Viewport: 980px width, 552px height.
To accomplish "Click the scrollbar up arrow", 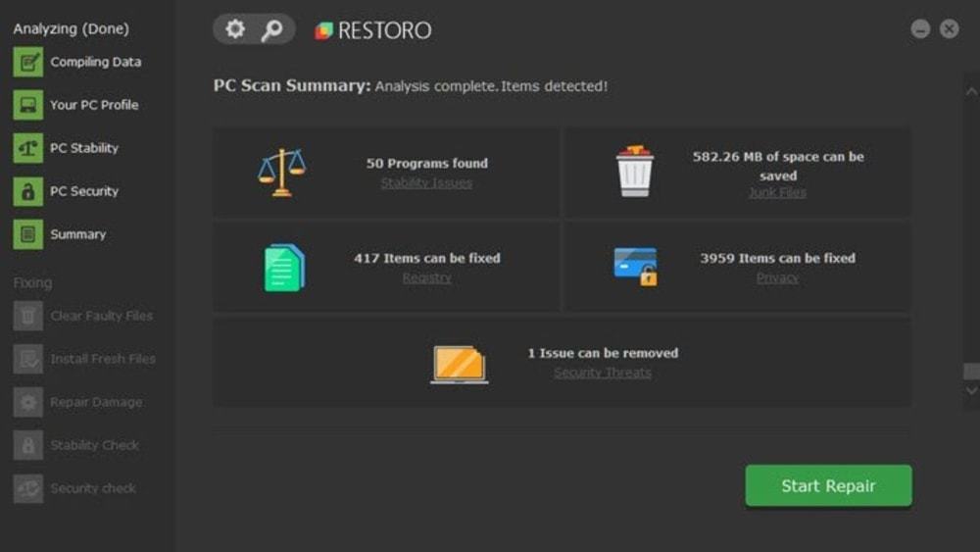I will [x=971, y=92].
